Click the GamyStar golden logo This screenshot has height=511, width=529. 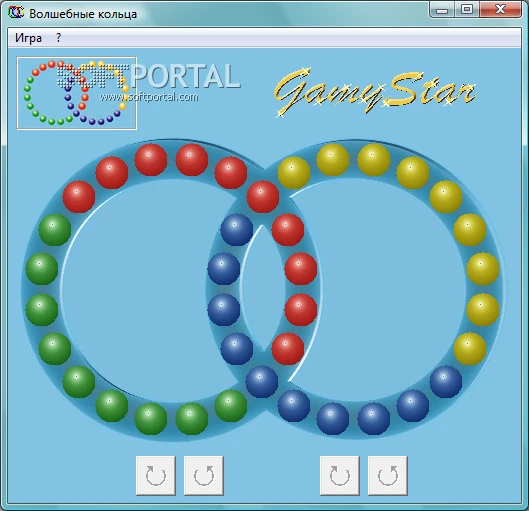pyautogui.click(x=374, y=91)
